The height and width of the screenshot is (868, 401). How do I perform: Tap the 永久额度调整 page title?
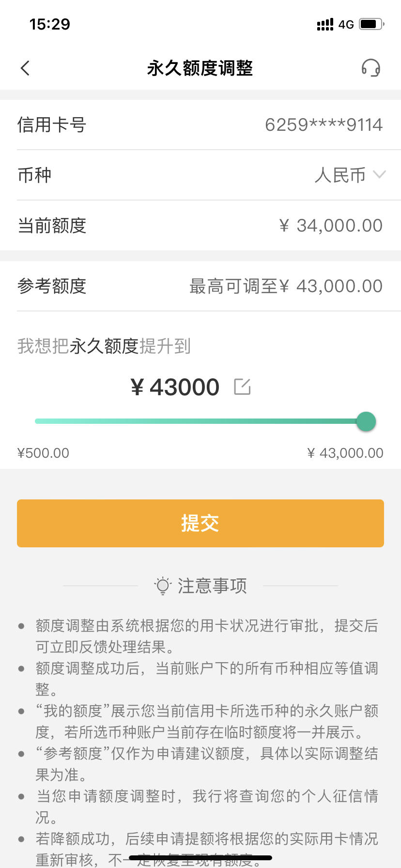coord(200,68)
